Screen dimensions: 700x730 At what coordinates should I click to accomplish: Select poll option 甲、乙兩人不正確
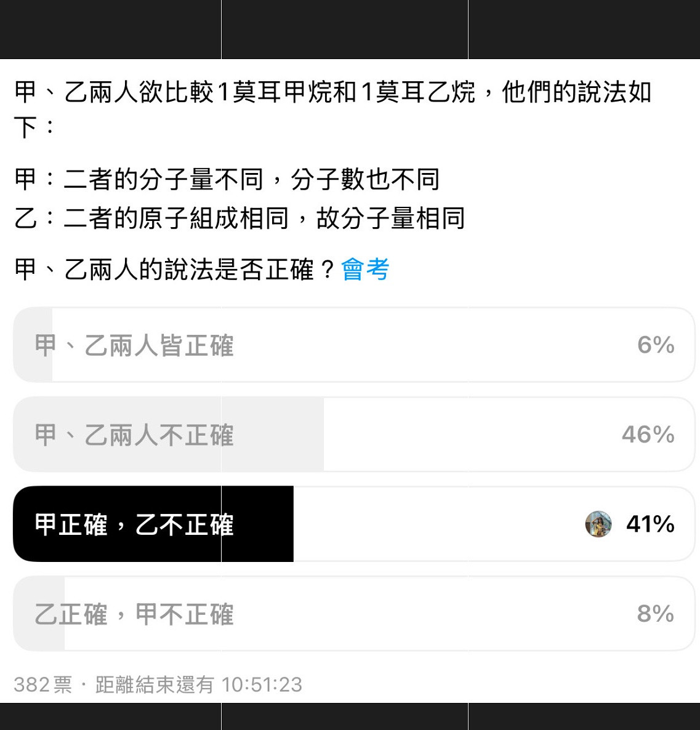pyautogui.click(x=354, y=435)
